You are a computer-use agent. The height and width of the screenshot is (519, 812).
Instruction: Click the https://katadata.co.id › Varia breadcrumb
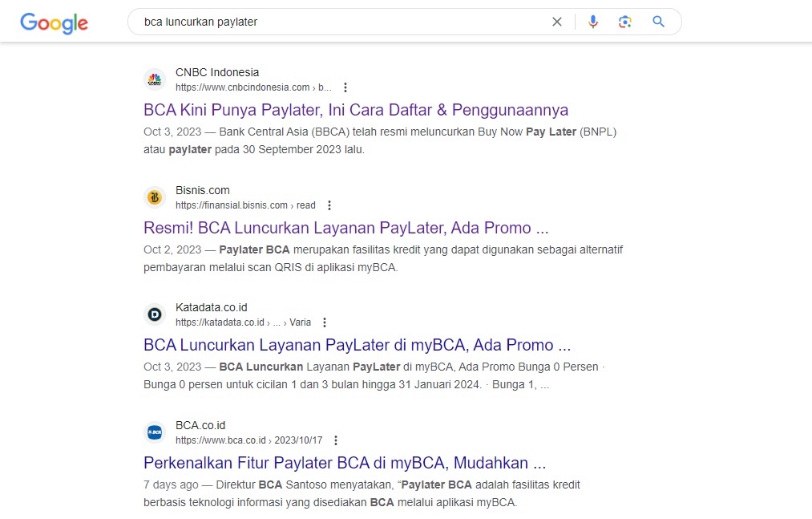click(243, 322)
